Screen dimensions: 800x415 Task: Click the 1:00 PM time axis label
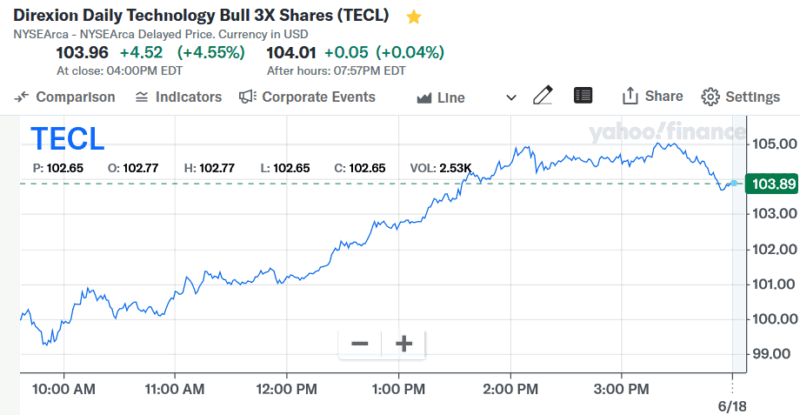[400, 386]
